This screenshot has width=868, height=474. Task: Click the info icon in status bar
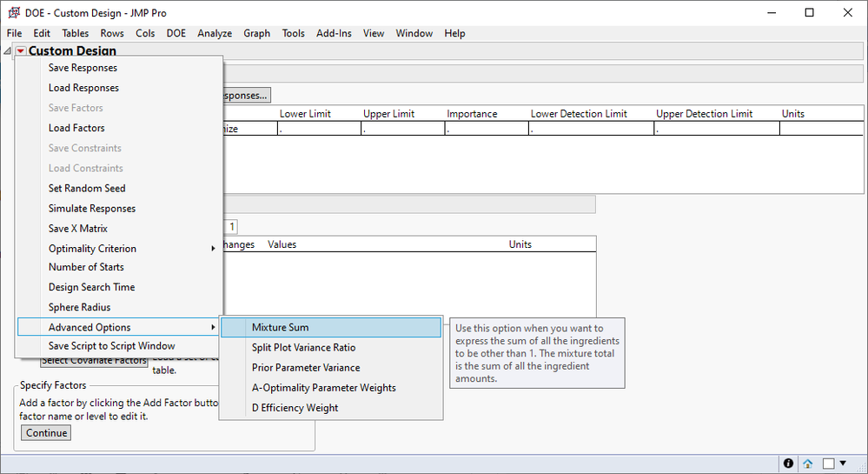(x=788, y=464)
